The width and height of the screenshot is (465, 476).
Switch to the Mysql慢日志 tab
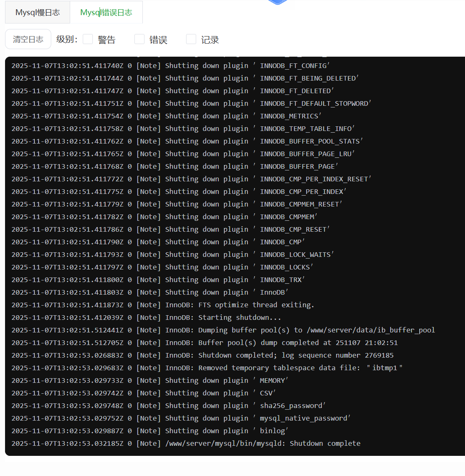pyautogui.click(x=37, y=13)
